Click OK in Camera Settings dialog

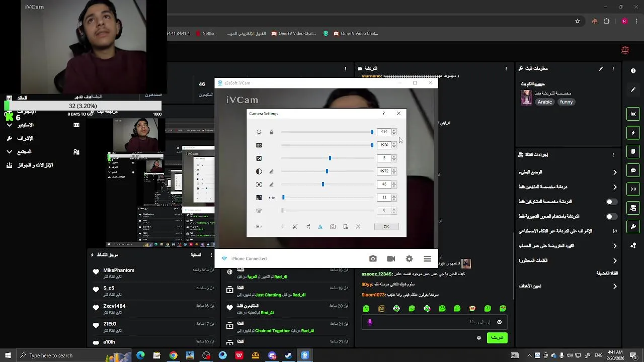[x=386, y=227]
